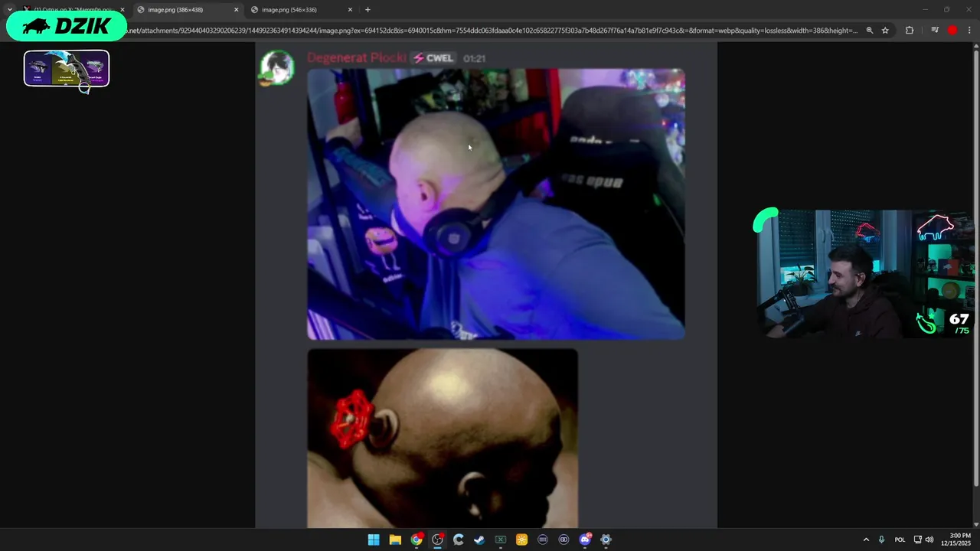Open Settings gear in the taskbar

click(606, 540)
